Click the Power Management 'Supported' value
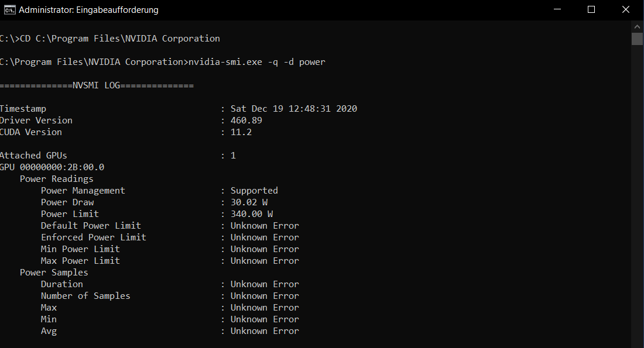644x348 pixels. pos(254,191)
